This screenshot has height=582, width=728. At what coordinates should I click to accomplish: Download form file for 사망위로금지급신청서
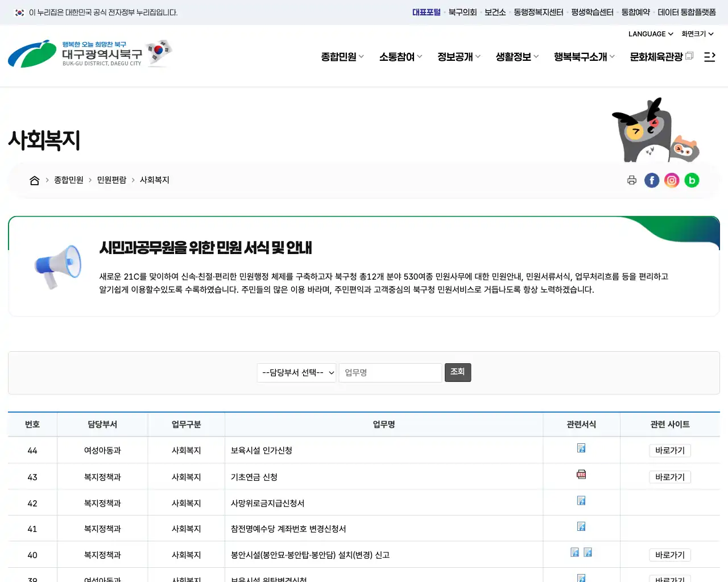tap(581, 500)
